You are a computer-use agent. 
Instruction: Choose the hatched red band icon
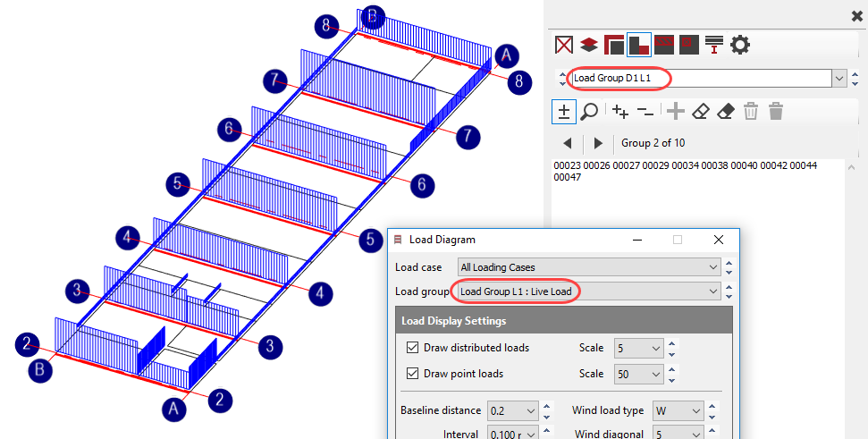point(663,45)
